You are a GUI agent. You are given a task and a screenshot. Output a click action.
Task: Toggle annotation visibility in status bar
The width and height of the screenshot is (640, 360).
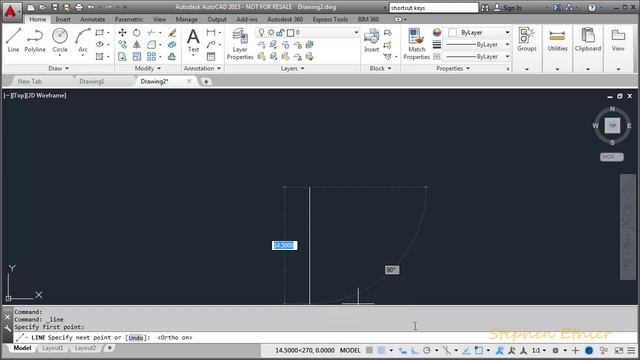click(x=500, y=350)
